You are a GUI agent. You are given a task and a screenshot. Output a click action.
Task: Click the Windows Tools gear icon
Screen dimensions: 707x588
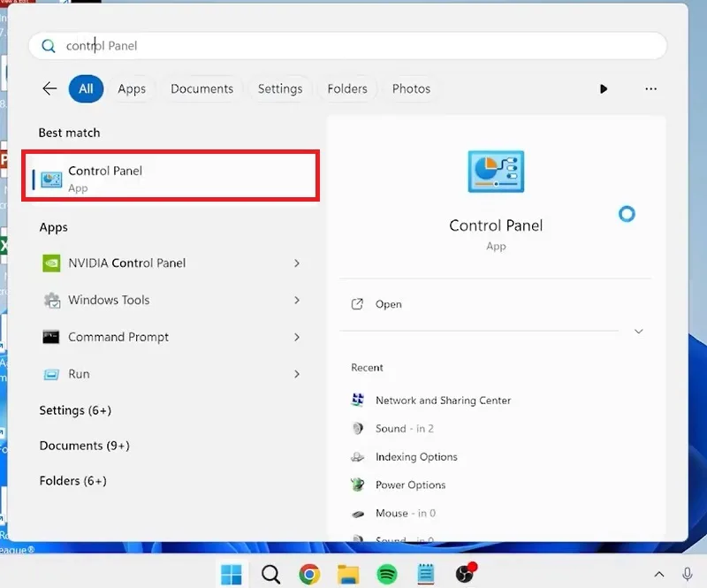[x=52, y=300]
